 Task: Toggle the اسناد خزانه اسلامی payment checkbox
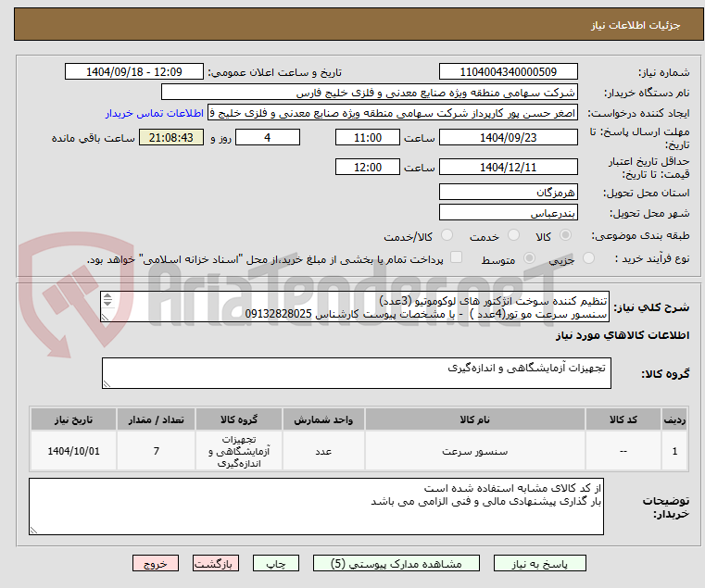pyautogui.click(x=456, y=257)
